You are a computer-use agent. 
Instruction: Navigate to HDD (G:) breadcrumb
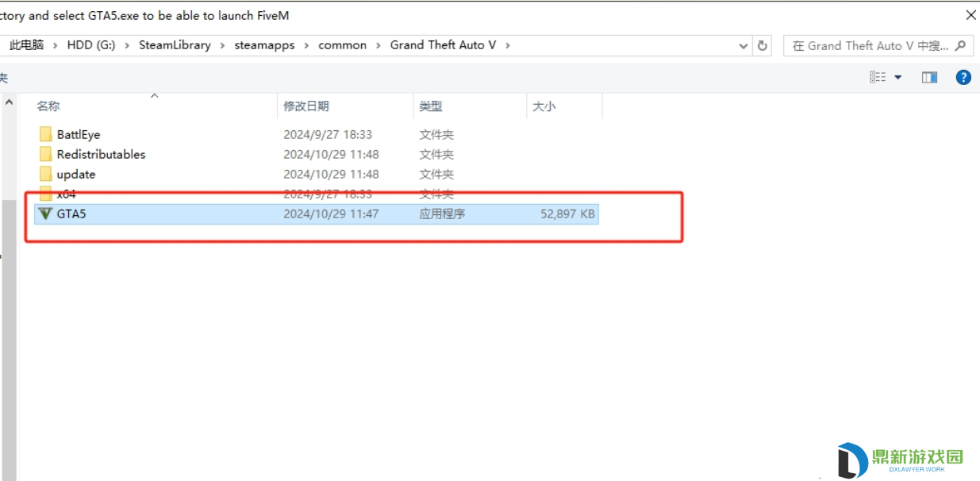point(91,45)
